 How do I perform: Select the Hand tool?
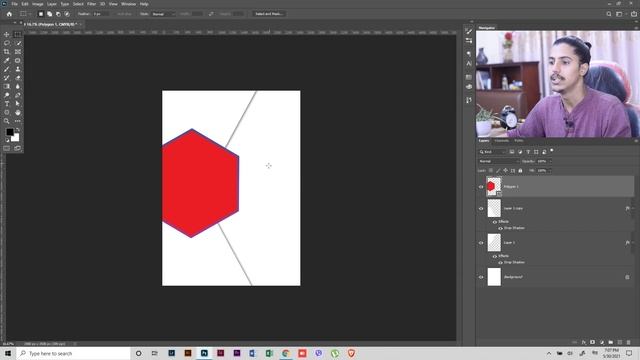18,112
